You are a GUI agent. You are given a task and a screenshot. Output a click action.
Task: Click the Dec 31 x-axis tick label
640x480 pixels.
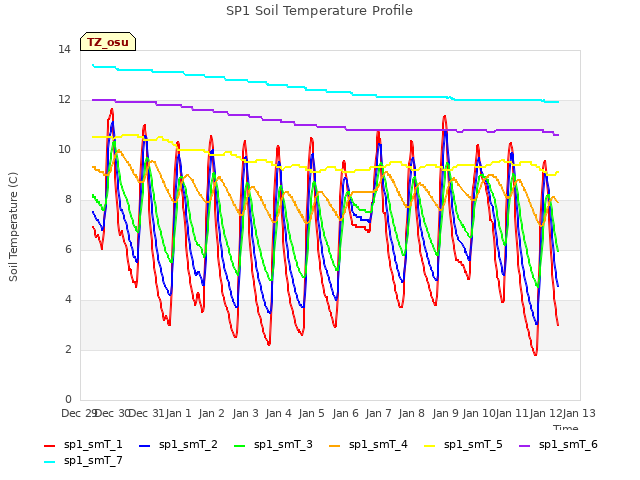(x=146, y=413)
